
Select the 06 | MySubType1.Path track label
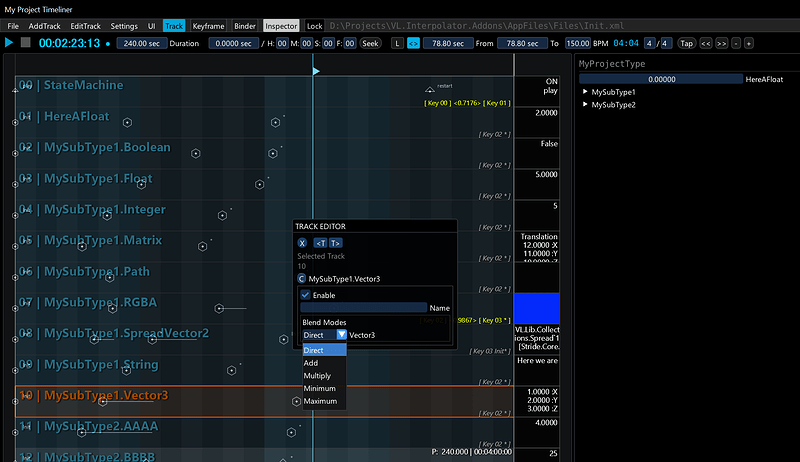click(x=85, y=271)
